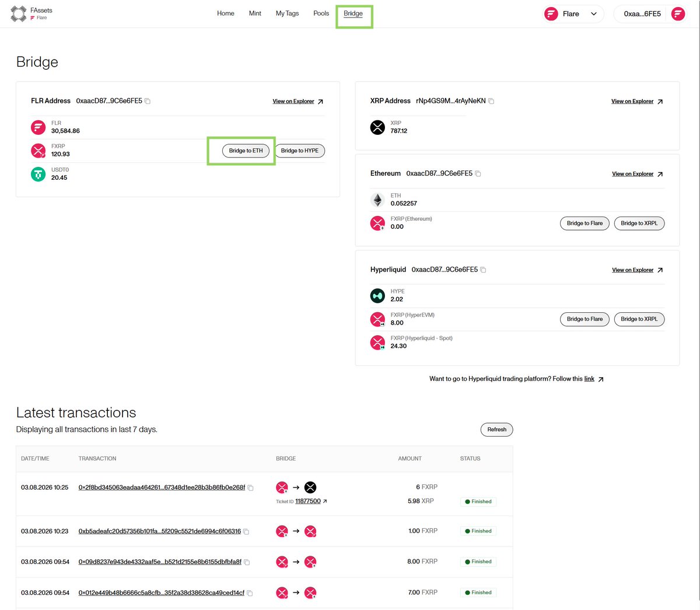Click Bridge to HYPE button
Screen dimensions: 700x610
point(300,151)
